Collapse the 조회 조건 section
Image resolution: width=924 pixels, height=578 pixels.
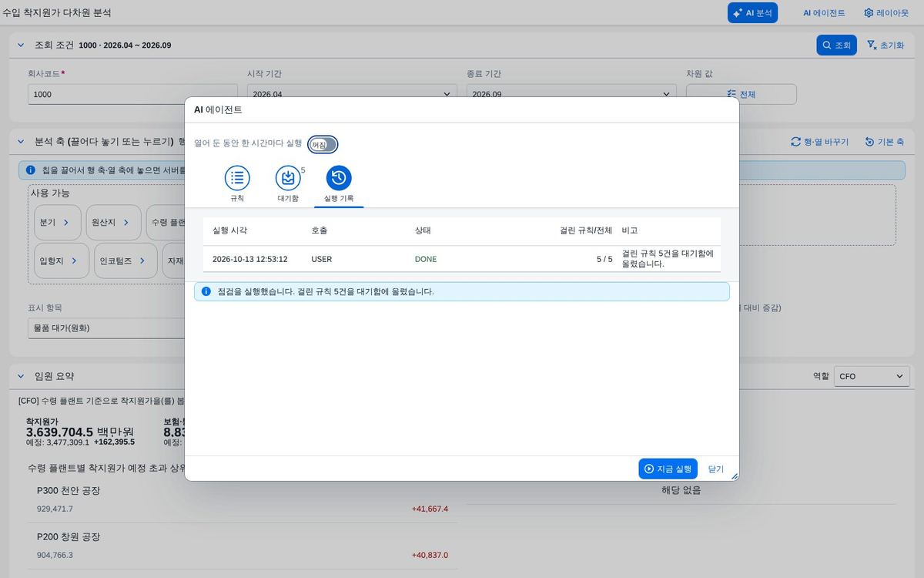[x=21, y=45]
